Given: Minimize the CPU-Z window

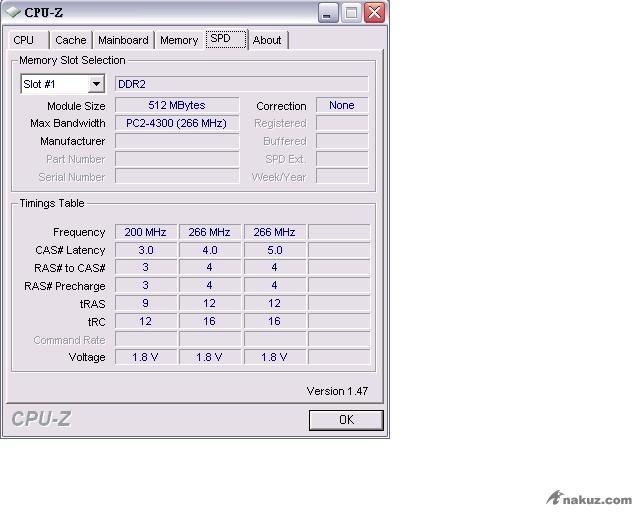Looking at the screenshot, I should point(328,13).
